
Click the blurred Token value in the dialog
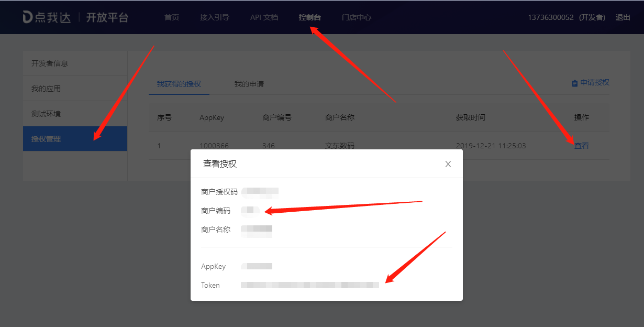tap(310, 285)
